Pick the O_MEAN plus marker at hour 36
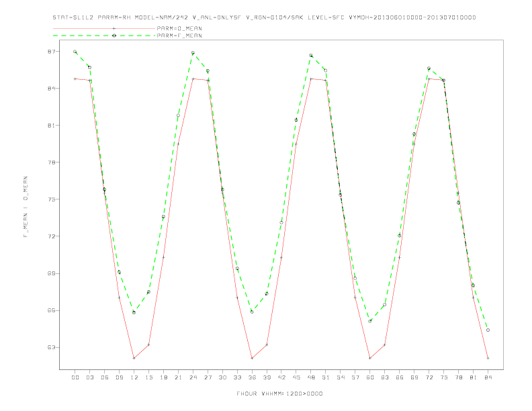Image resolution: width=532 pixels, height=411 pixels. [252, 358]
